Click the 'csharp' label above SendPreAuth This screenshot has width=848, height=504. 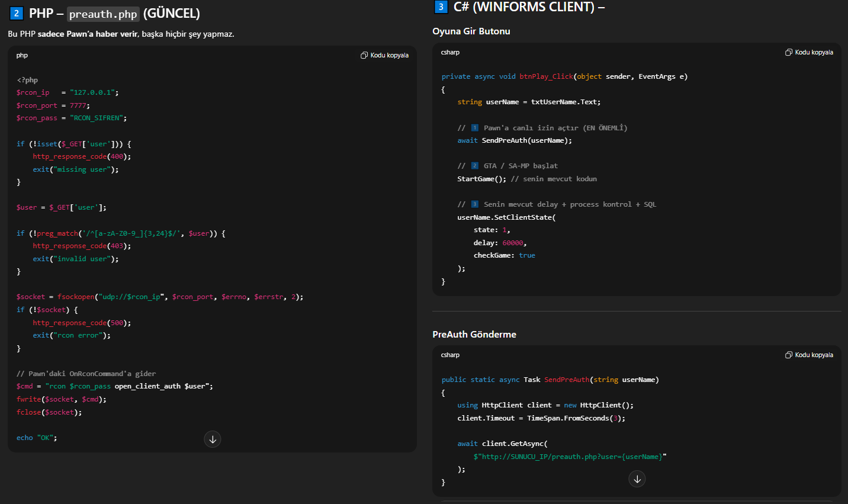click(450, 355)
